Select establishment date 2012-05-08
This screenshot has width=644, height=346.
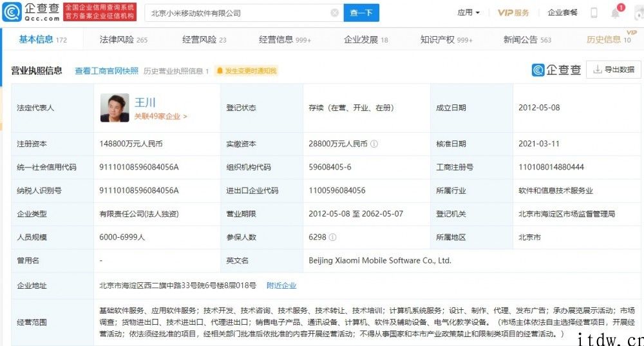[539, 108]
